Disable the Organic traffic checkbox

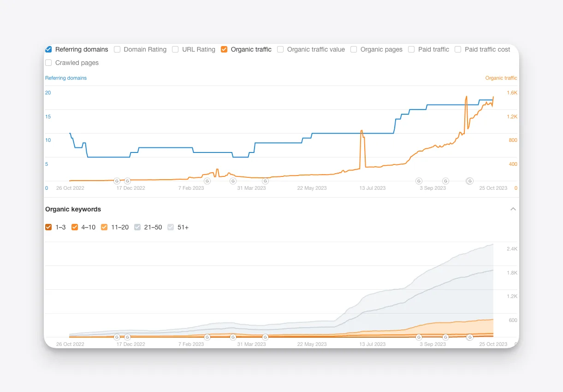point(224,49)
